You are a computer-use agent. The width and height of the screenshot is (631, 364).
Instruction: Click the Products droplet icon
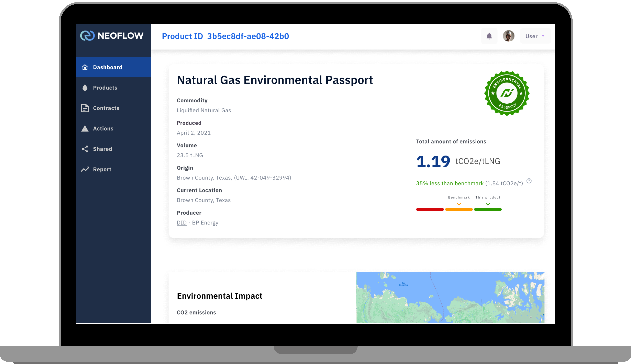(85, 88)
